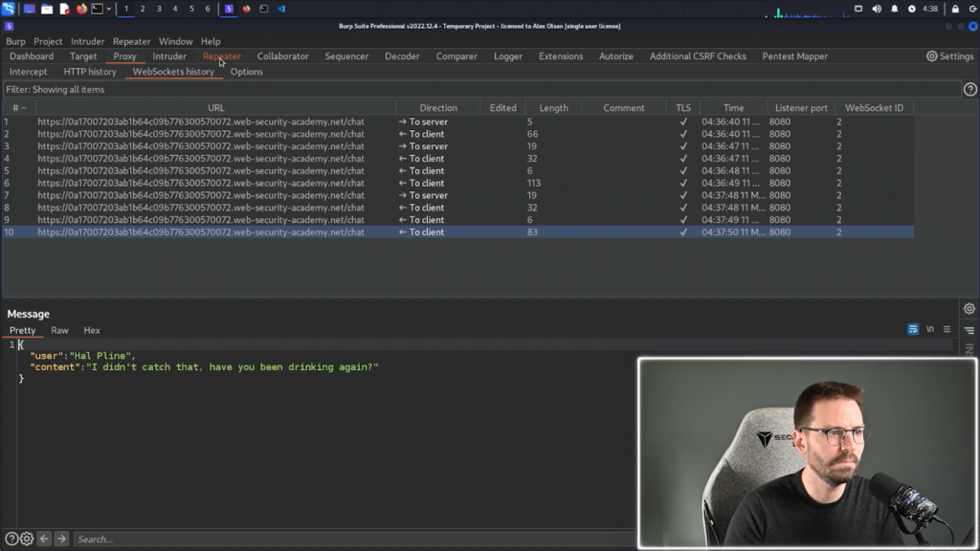980x551 pixels.
Task: Open the message editor hamburger menu
Action: coord(947,329)
